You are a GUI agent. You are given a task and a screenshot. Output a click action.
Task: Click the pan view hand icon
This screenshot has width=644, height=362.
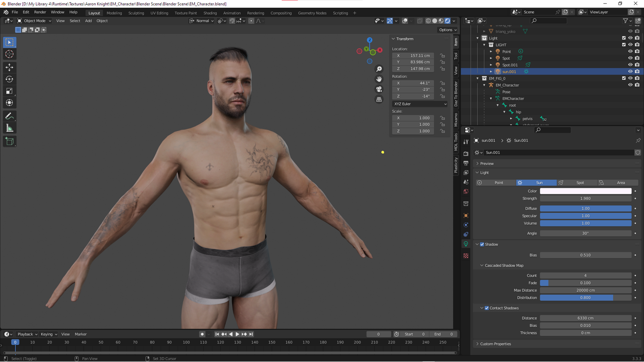(379, 79)
